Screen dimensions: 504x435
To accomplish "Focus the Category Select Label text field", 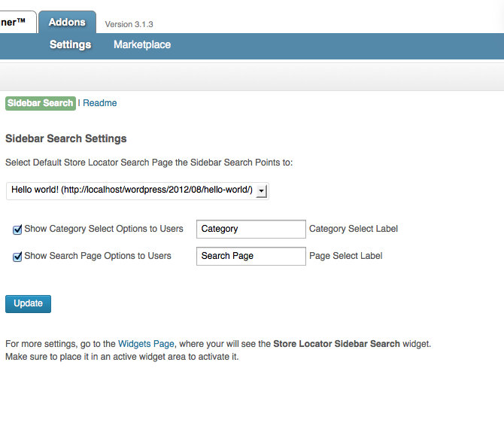I will pos(250,229).
